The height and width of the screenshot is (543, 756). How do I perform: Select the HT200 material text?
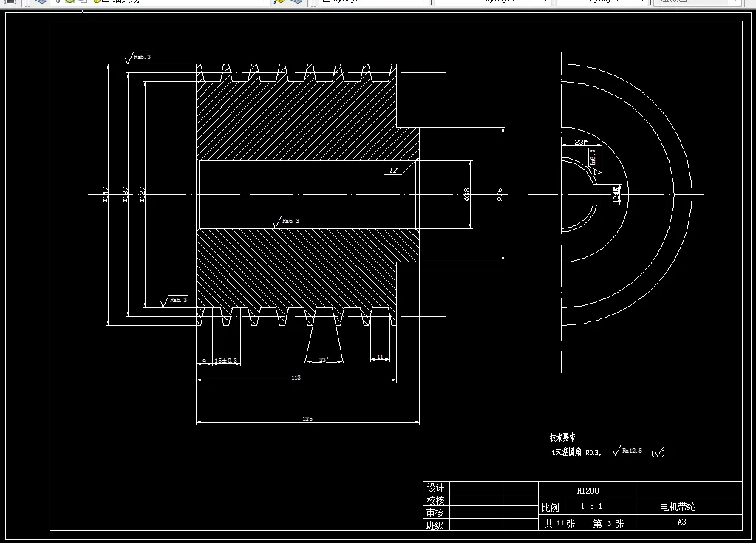[588, 491]
